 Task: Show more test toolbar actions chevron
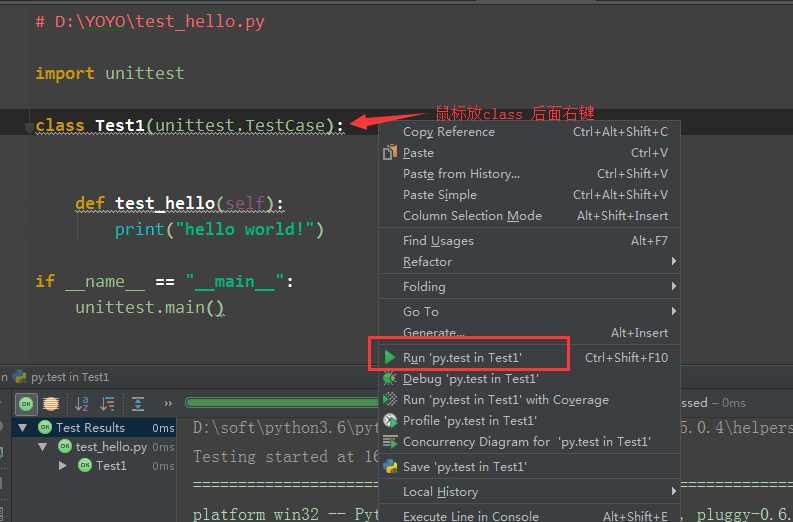pyautogui.click(x=168, y=403)
